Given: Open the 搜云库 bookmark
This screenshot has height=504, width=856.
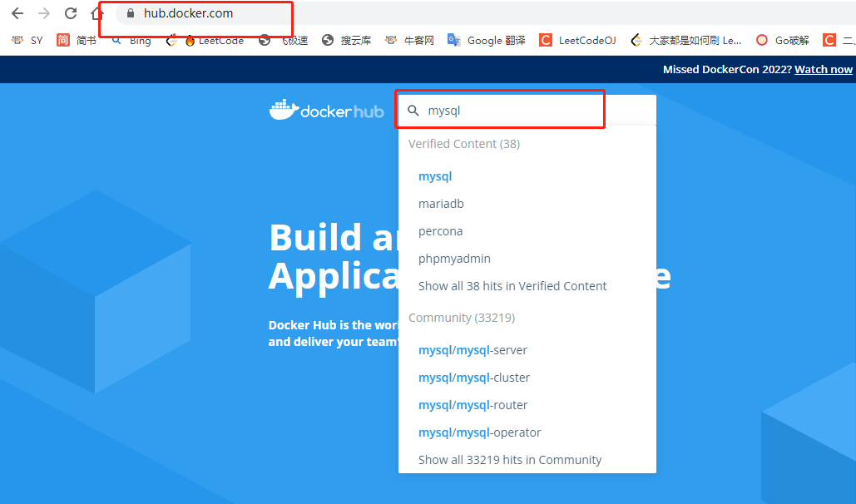Looking at the screenshot, I should pos(347,41).
